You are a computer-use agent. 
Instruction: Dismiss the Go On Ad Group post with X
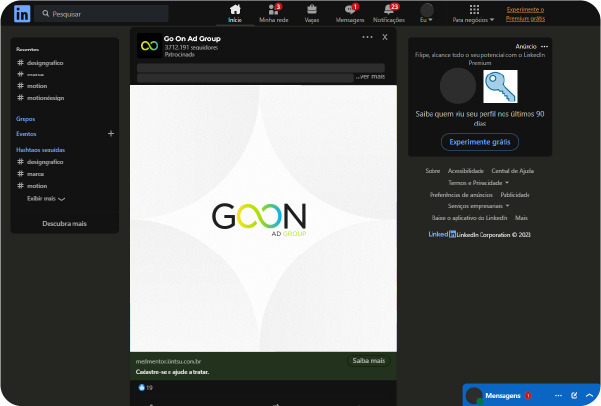click(385, 37)
